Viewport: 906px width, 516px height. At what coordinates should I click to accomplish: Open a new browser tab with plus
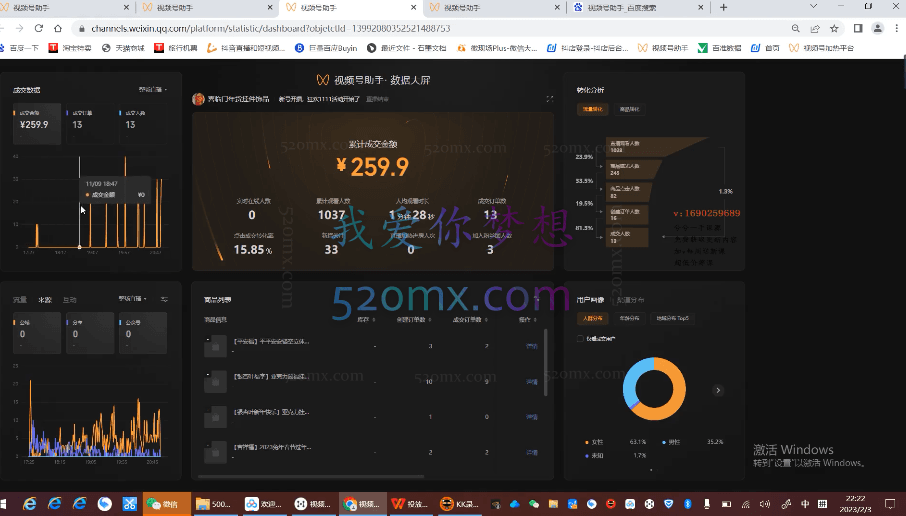[x=723, y=8]
